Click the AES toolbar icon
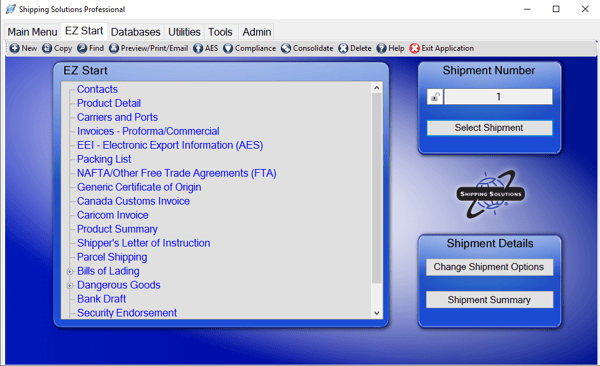Viewport: 600px width, 366px height. pos(198,48)
